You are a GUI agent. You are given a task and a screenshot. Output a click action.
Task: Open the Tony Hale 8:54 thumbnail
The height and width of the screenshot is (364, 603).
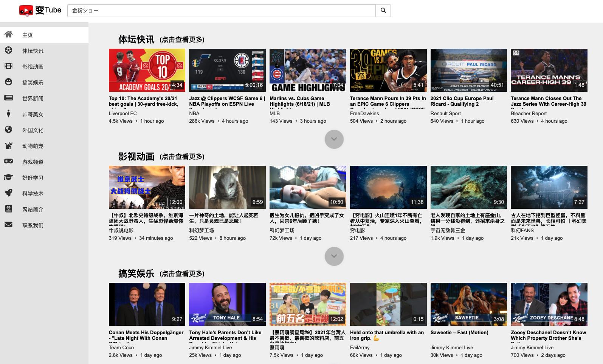(x=227, y=304)
